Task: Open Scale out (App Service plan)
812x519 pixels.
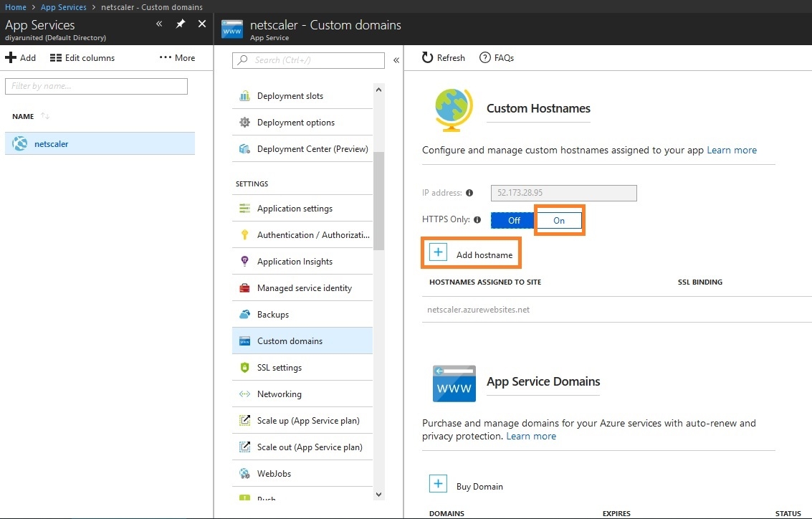Action: click(302, 447)
